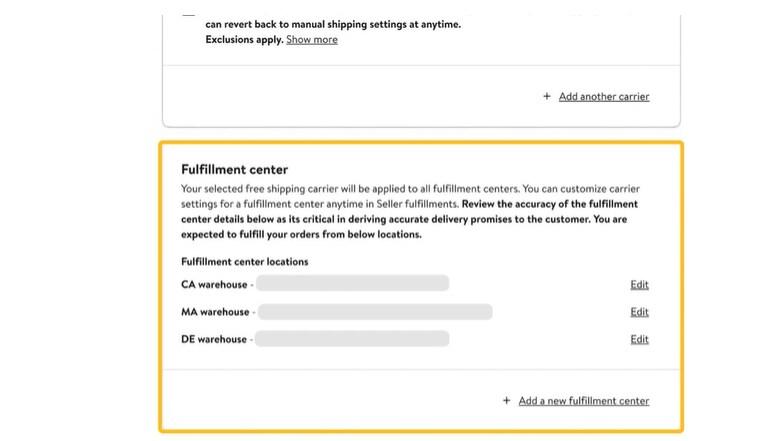Edit the DE warehouse location
This screenshot has width=783, height=441.
639,339
